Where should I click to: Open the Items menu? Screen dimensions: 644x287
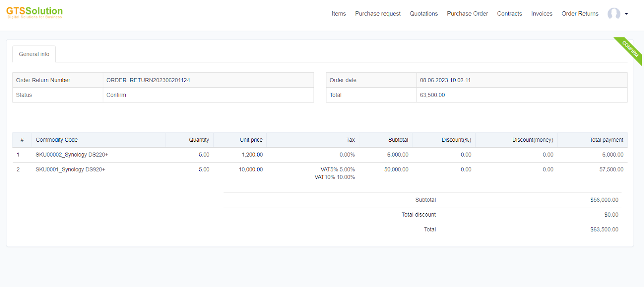(339, 14)
